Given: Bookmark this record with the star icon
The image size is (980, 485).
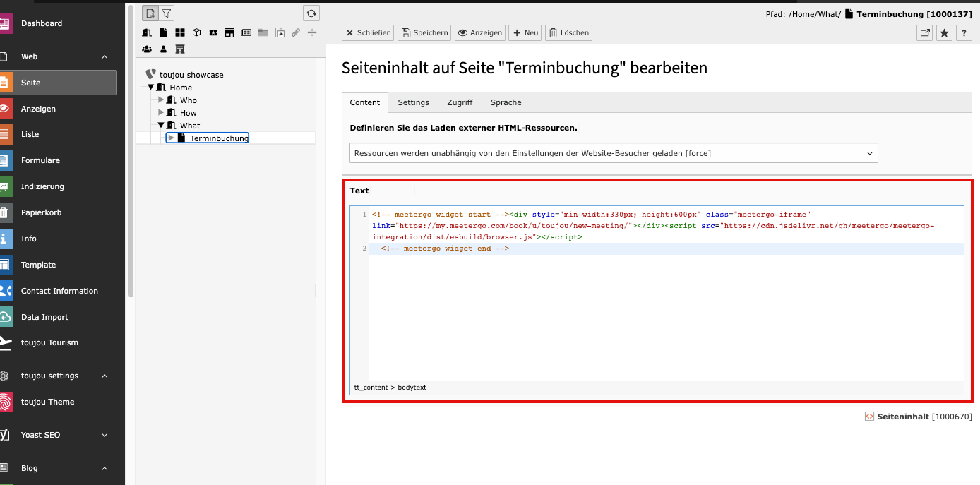Looking at the screenshot, I should click(x=944, y=32).
